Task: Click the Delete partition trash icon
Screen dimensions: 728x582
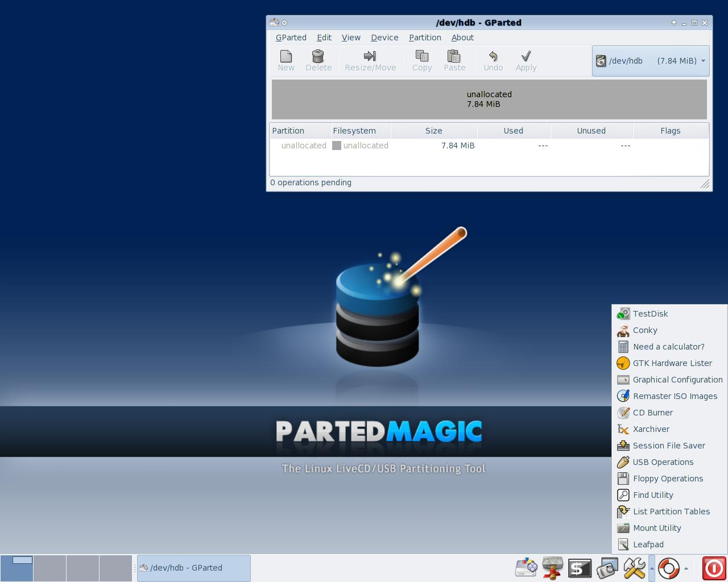Action: point(318,56)
